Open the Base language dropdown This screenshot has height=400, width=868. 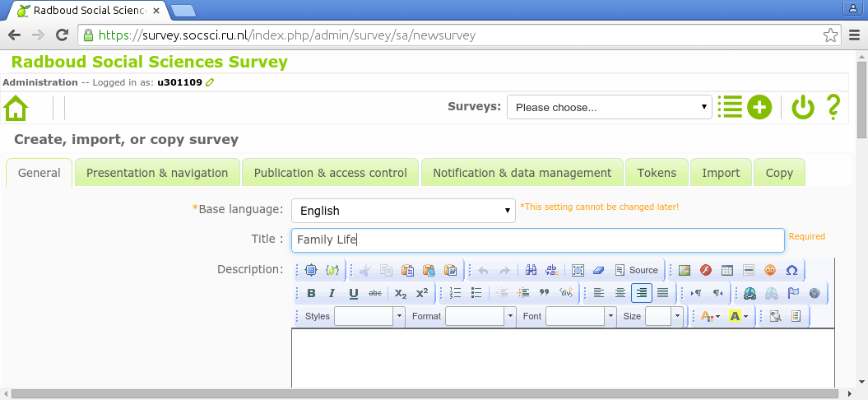(403, 211)
